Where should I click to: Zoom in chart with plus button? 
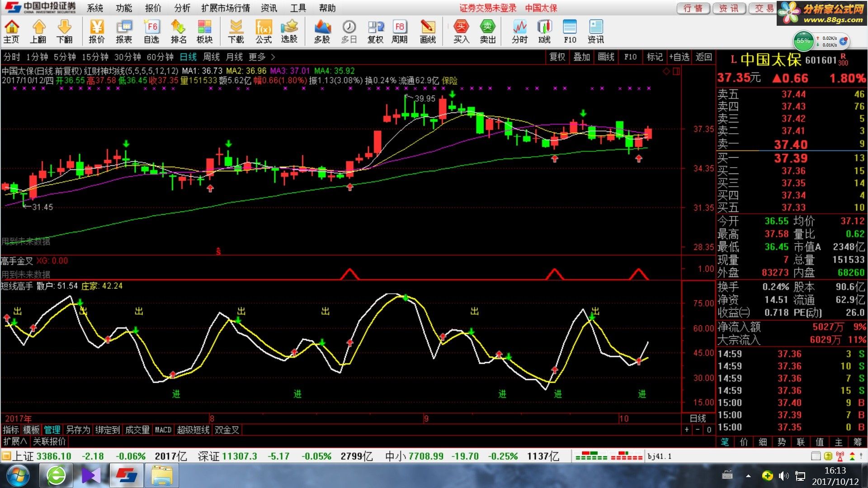(687, 430)
